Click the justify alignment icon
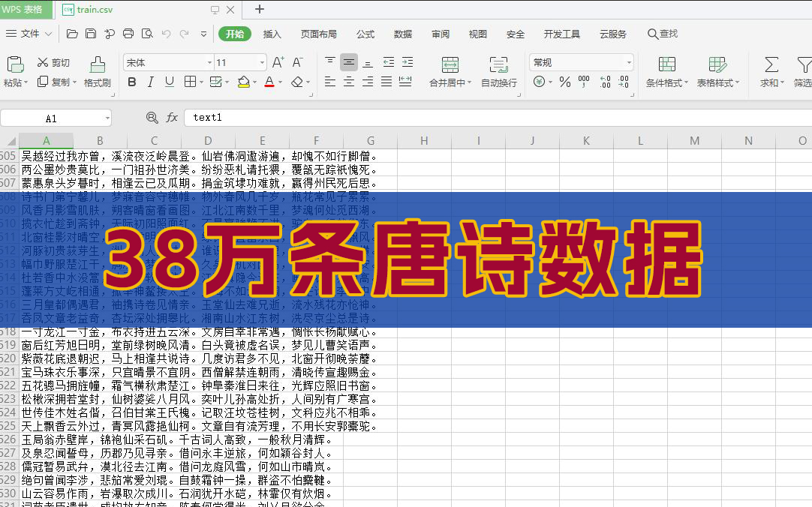Image resolution: width=812 pixels, height=507 pixels. point(386,82)
